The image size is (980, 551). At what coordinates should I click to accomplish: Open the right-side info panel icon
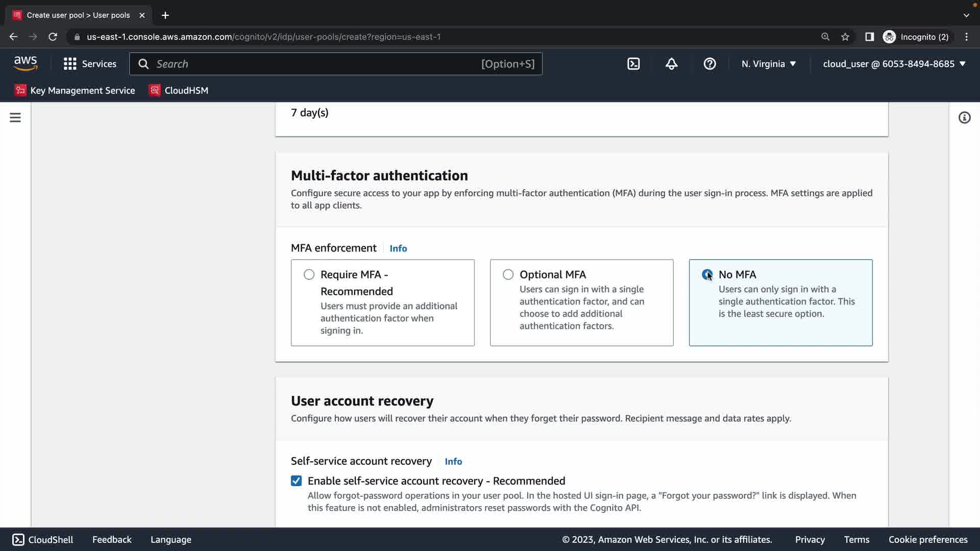(x=964, y=118)
